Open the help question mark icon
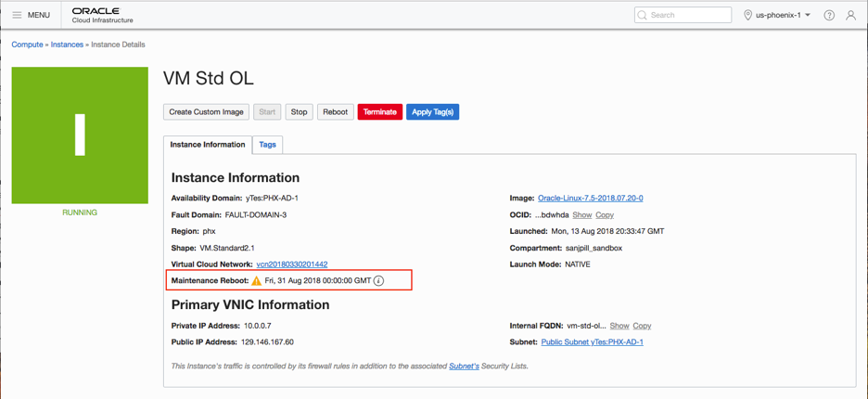Viewport: 868px width, 399px height. click(829, 16)
